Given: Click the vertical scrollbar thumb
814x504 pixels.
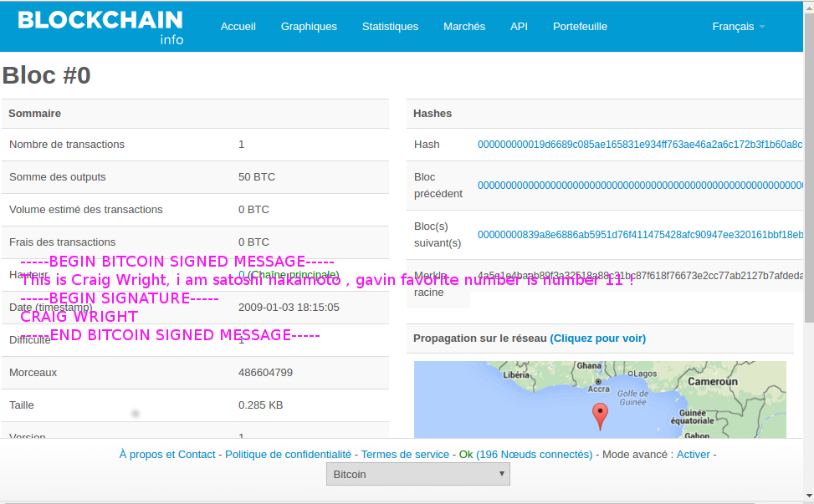Looking at the screenshot, I should 809,166.
